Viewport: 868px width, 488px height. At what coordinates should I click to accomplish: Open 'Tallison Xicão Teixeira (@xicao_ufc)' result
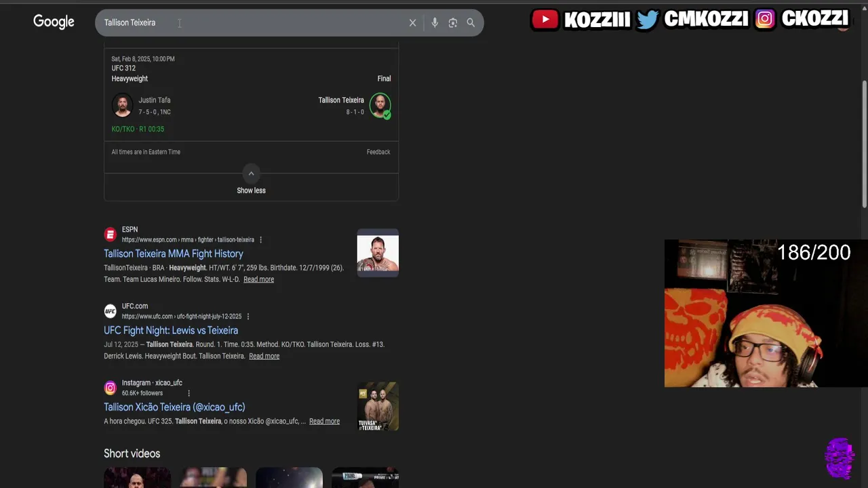click(x=174, y=407)
